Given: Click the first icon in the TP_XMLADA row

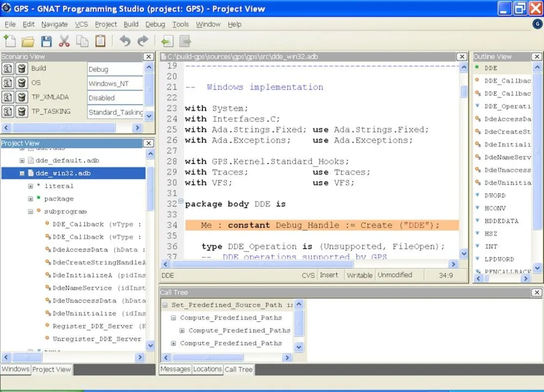Looking at the screenshot, I should click(x=8, y=97).
